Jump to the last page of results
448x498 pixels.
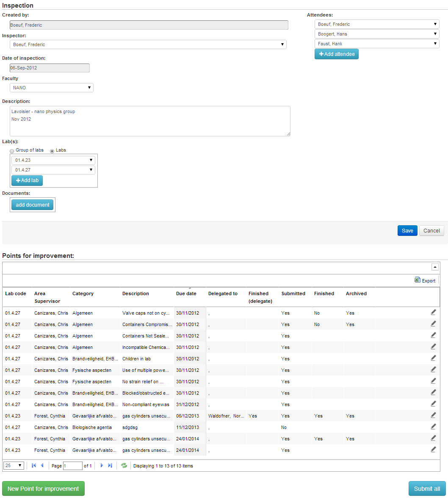point(110,466)
